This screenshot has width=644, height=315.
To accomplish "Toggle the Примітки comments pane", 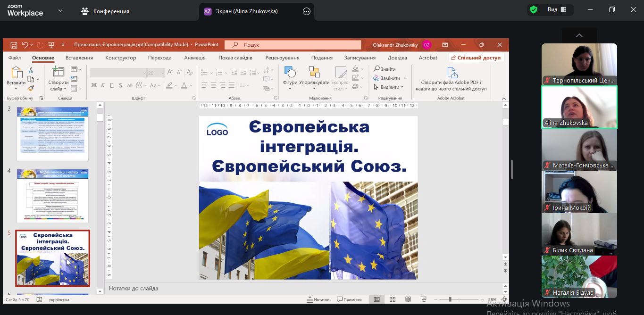I will coord(349,299).
